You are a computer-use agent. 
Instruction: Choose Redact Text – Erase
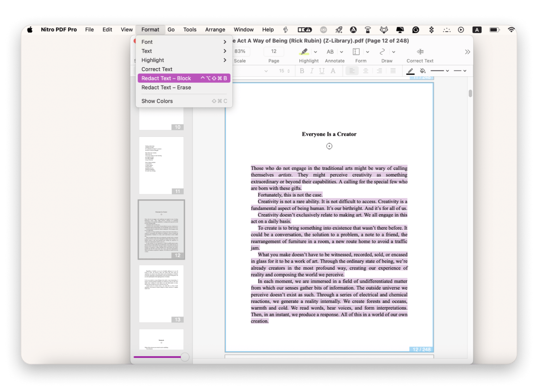pos(166,87)
